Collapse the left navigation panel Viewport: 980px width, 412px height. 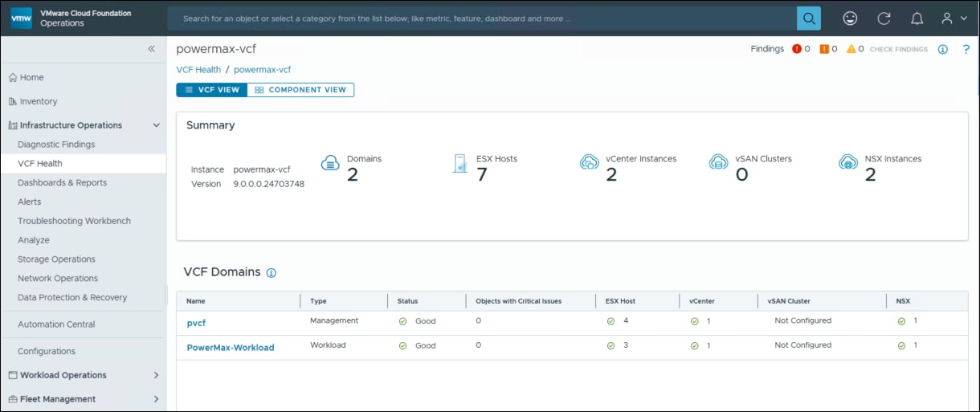click(151, 49)
